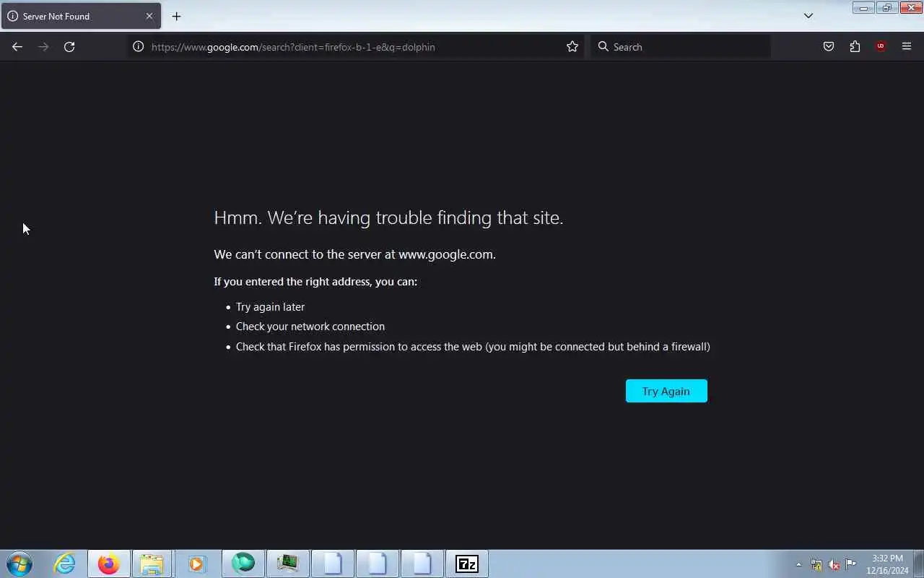Open Windows Explorer folder from taskbar

pyautogui.click(x=152, y=564)
